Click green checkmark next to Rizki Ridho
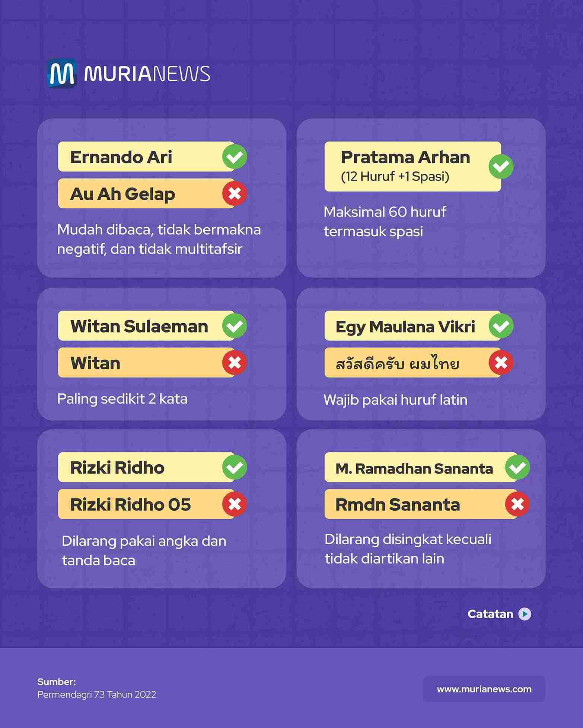This screenshot has width=583, height=728. (x=235, y=467)
